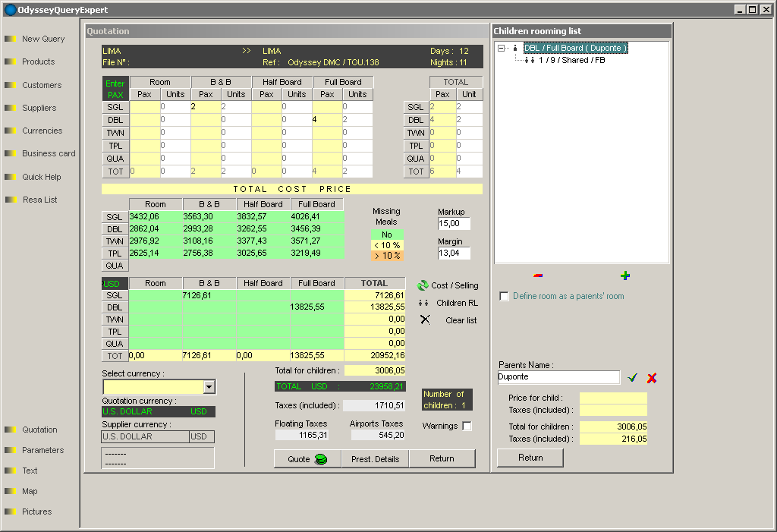777x532 pixels.
Task: Open New Query in the sidebar
Action: pos(43,39)
